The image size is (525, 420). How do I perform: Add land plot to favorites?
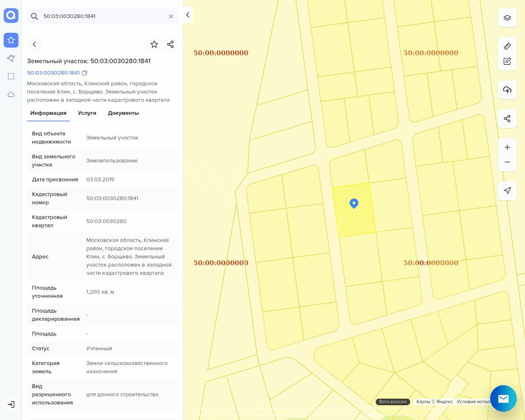[x=154, y=44]
